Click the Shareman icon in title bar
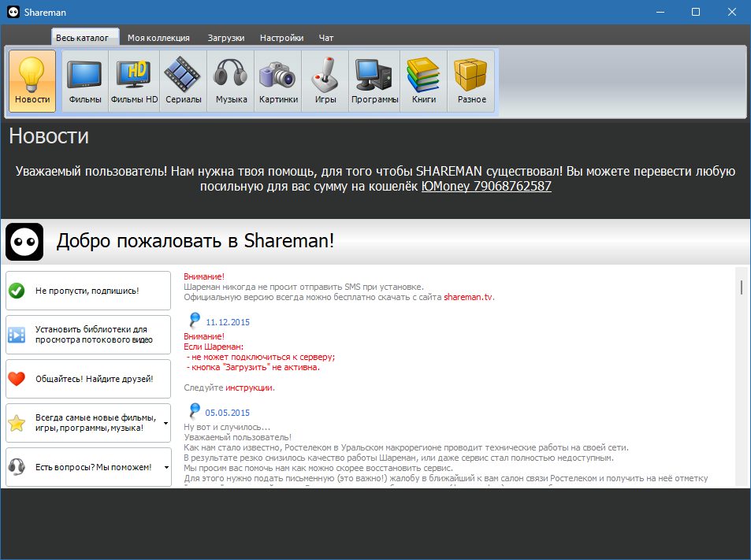This screenshot has height=560, width=751. coord(13,12)
